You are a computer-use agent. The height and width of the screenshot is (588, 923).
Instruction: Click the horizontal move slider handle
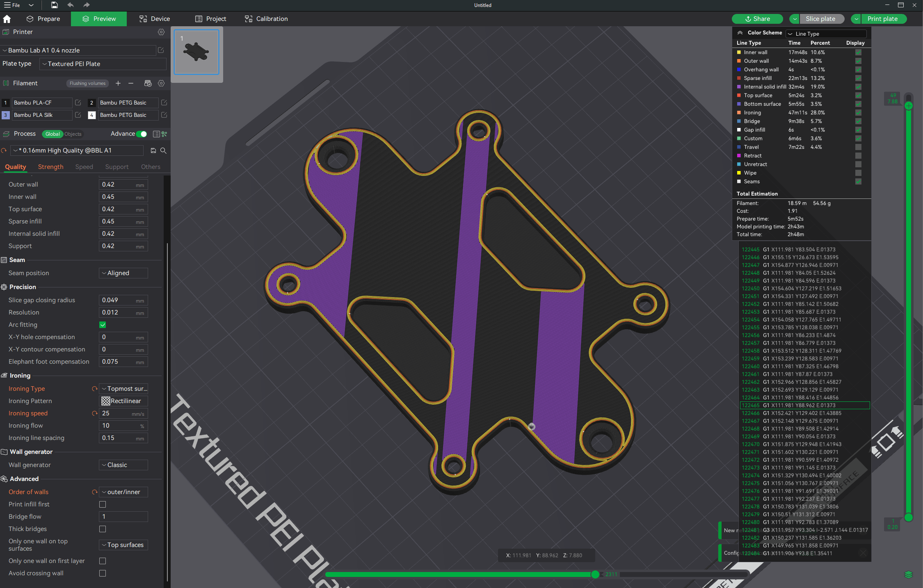tap(595, 574)
